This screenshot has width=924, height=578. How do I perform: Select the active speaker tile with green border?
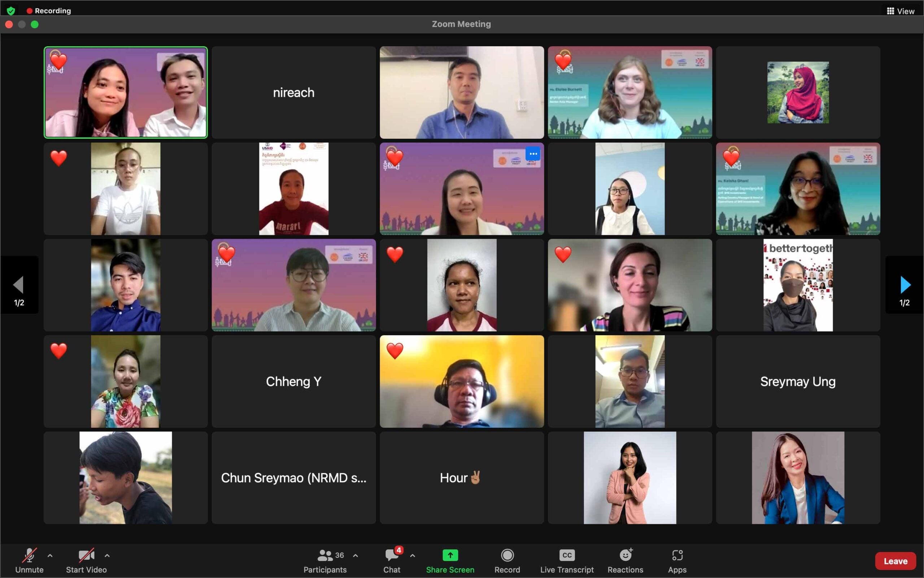[x=126, y=92]
